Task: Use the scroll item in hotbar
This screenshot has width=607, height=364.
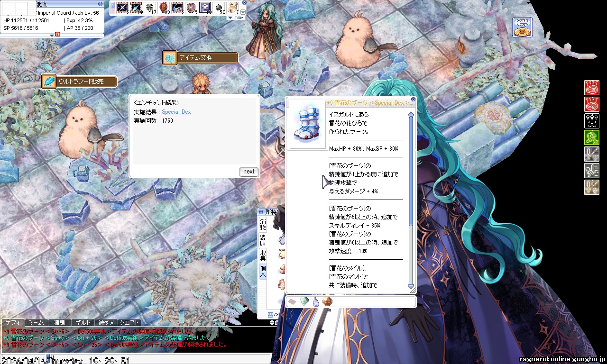Action: pyautogui.click(x=232, y=8)
